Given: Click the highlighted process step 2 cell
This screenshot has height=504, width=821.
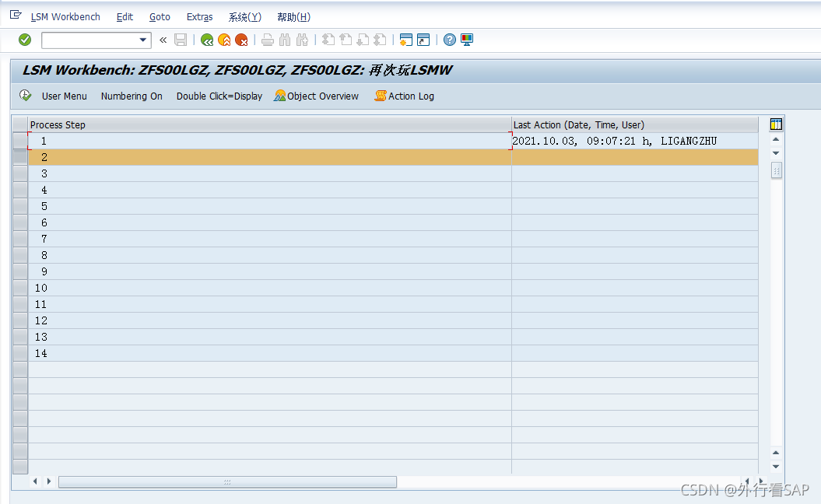Looking at the screenshot, I should (270, 157).
